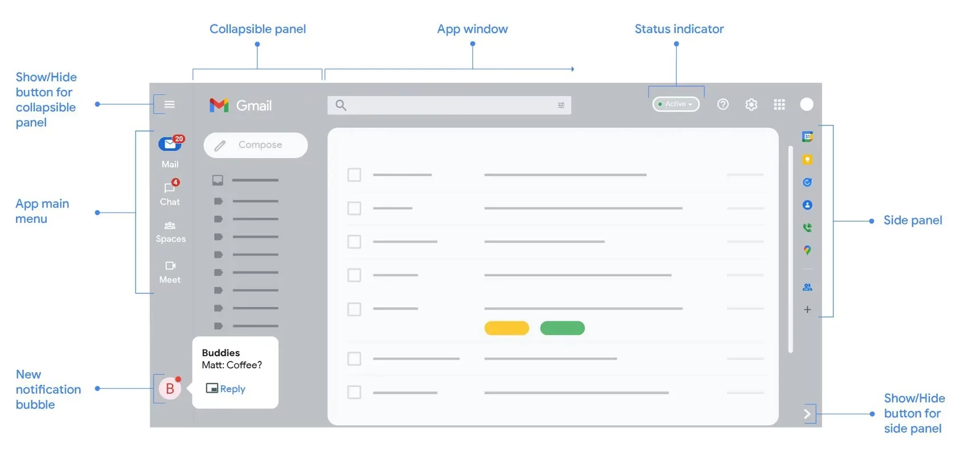This screenshot has width=980, height=452.
Task: Click the Help question mark icon
Action: click(x=723, y=104)
